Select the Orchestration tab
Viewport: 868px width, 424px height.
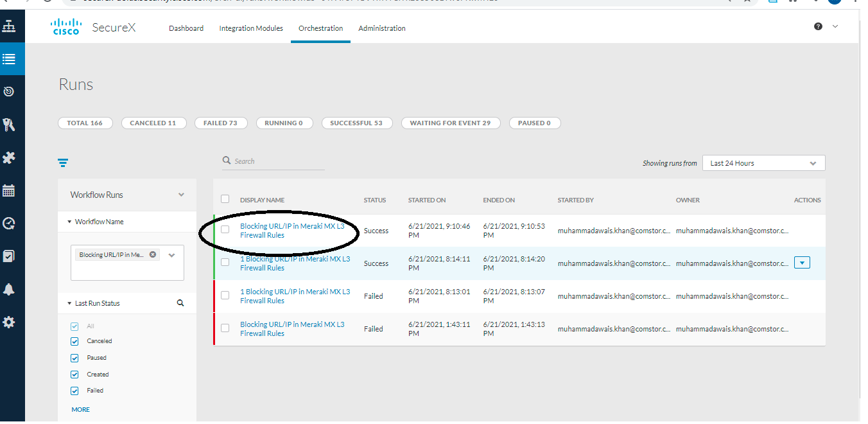320,28
